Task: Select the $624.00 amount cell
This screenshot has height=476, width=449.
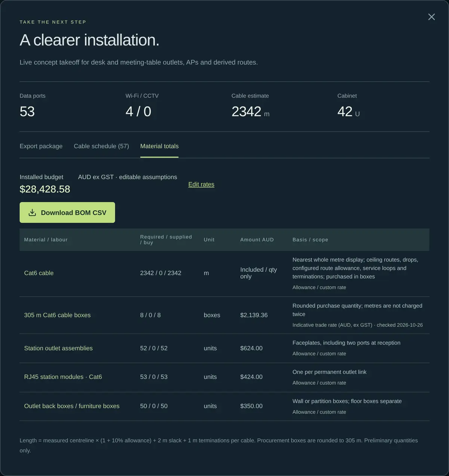Action: (251, 348)
